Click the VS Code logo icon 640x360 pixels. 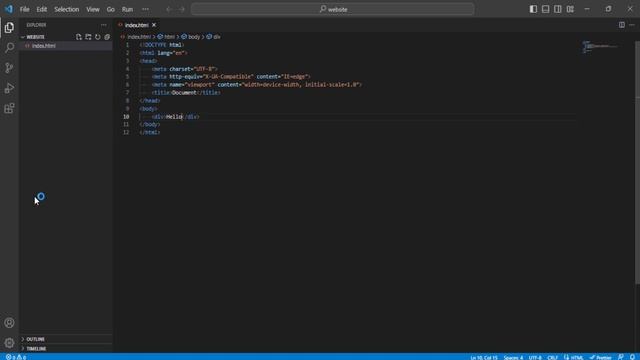pyautogui.click(x=9, y=9)
